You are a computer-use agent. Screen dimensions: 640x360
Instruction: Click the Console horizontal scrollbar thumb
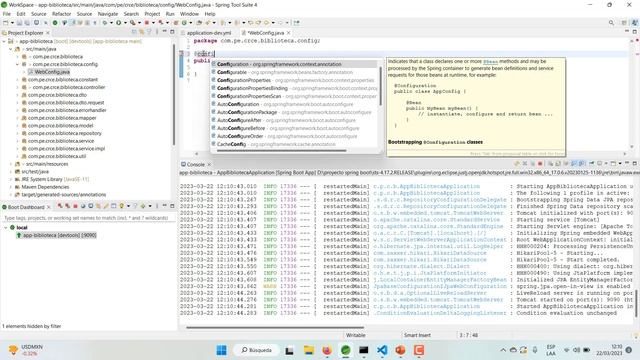tap(275, 327)
